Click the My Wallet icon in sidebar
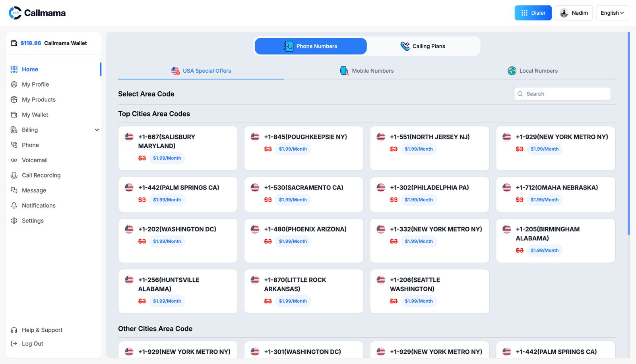The image size is (636, 364). tap(14, 114)
